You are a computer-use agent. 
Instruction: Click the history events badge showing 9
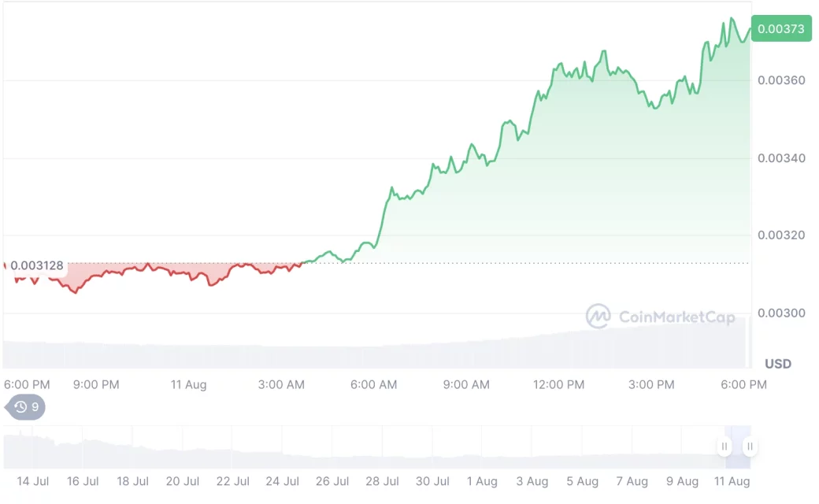click(26, 407)
